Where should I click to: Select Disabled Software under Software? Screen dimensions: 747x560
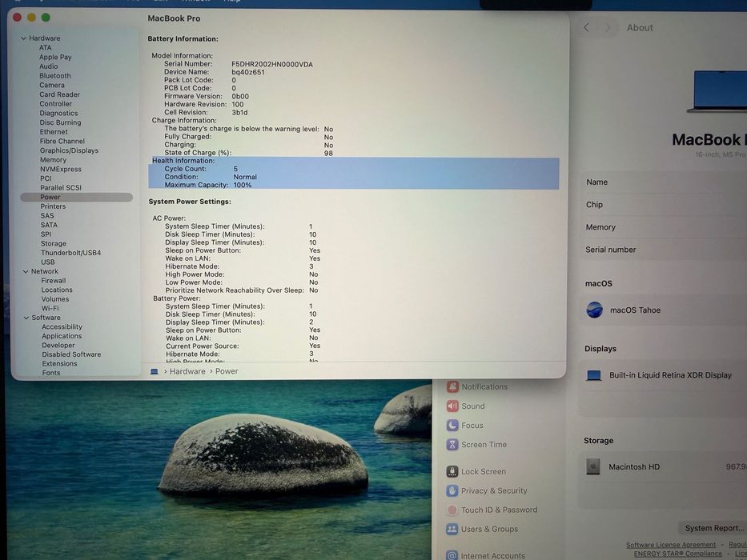pyautogui.click(x=71, y=354)
